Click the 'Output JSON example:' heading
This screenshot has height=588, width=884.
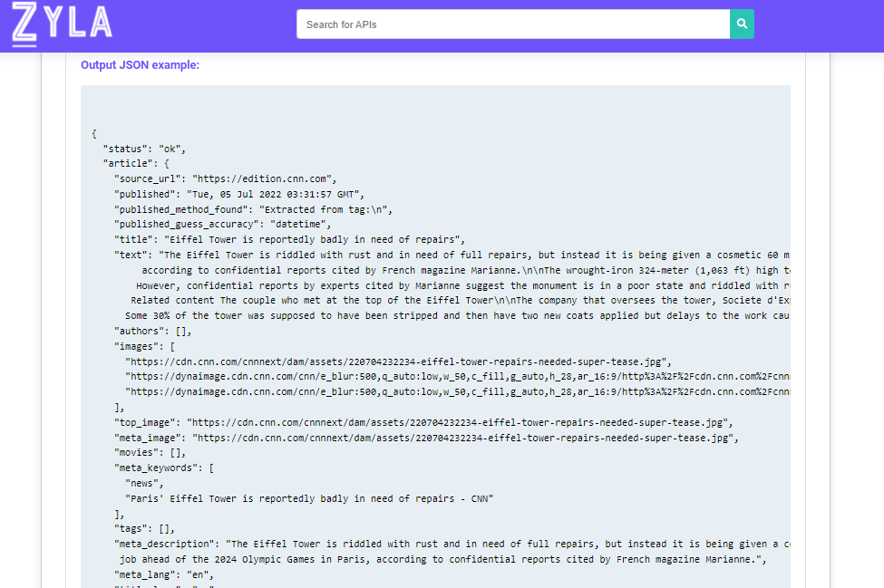(x=140, y=64)
